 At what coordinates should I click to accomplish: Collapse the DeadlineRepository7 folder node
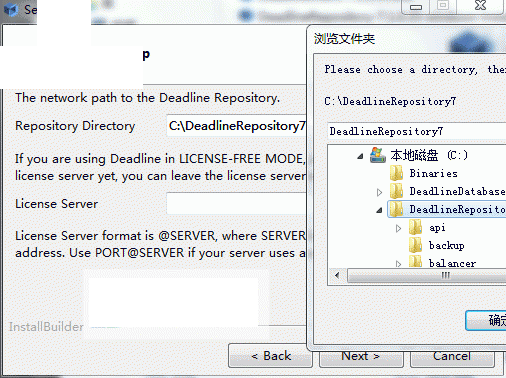tap(379, 210)
